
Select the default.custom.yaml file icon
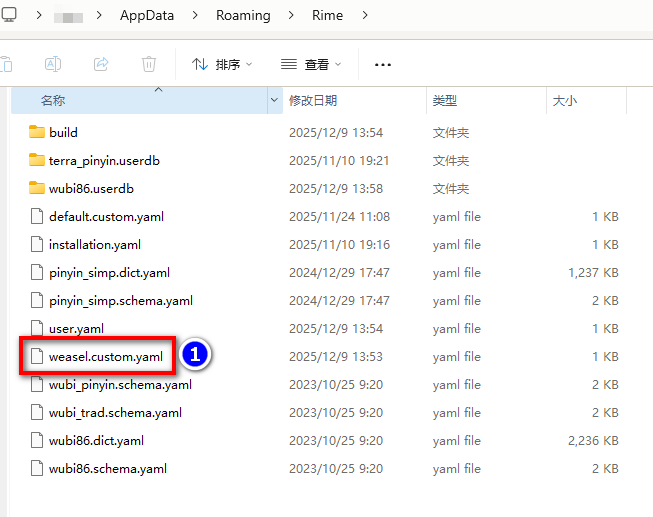(37, 216)
